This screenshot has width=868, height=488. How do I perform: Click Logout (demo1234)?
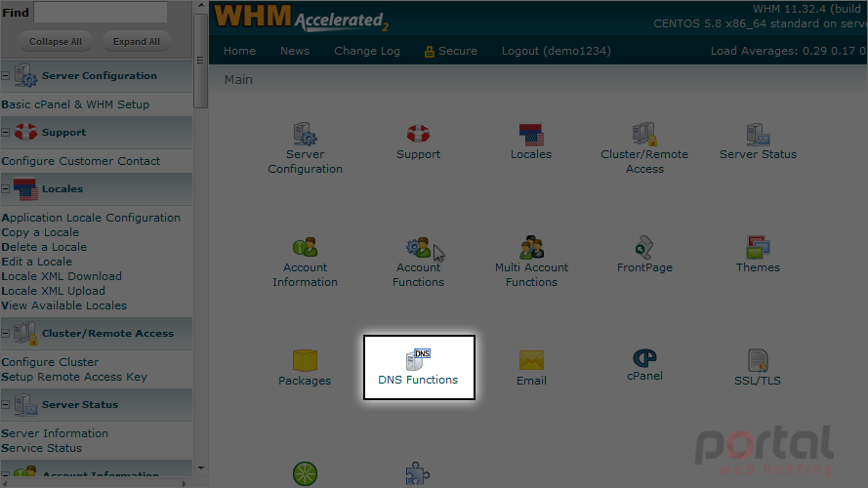click(x=557, y=51)
